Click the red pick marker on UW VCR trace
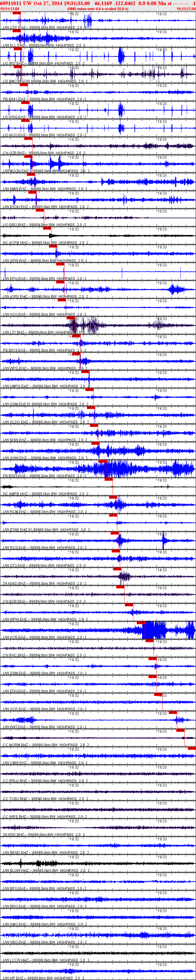Screen dimensions: 196x980 (141, 623)
